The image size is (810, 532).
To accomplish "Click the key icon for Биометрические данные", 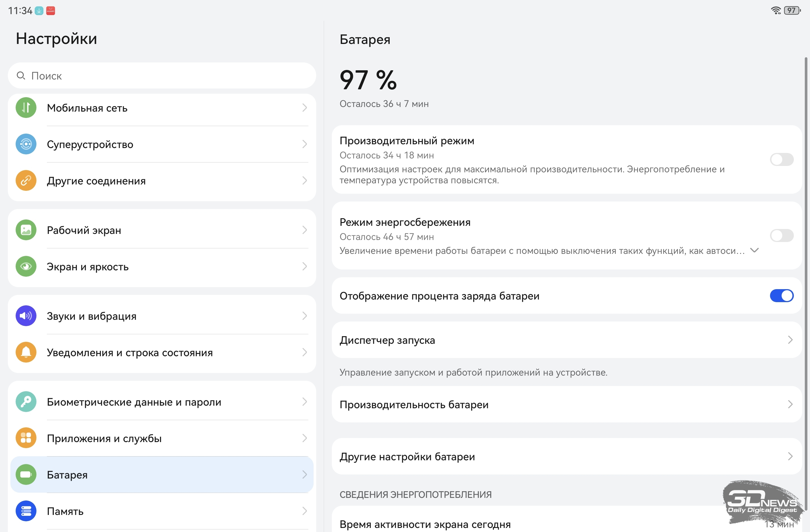I will pos(26,402).
